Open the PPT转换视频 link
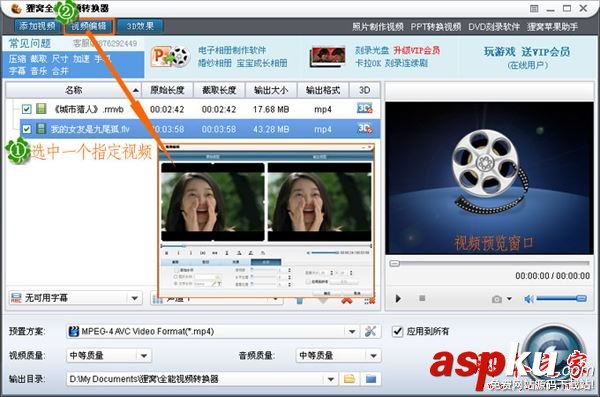This screenshot has height=397, width=600. pyautogui.click(x=435, y=27)
